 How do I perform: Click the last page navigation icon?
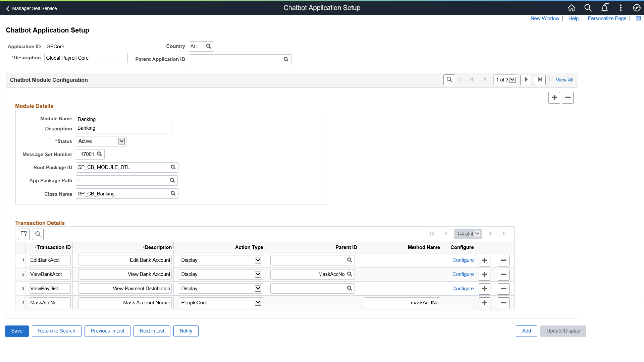click(540, 79)
